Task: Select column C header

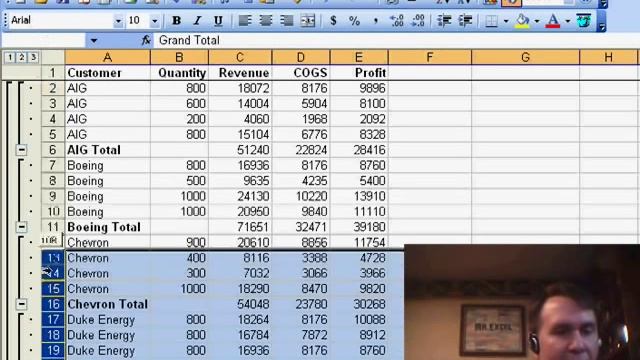Action: tap(240, 57)
